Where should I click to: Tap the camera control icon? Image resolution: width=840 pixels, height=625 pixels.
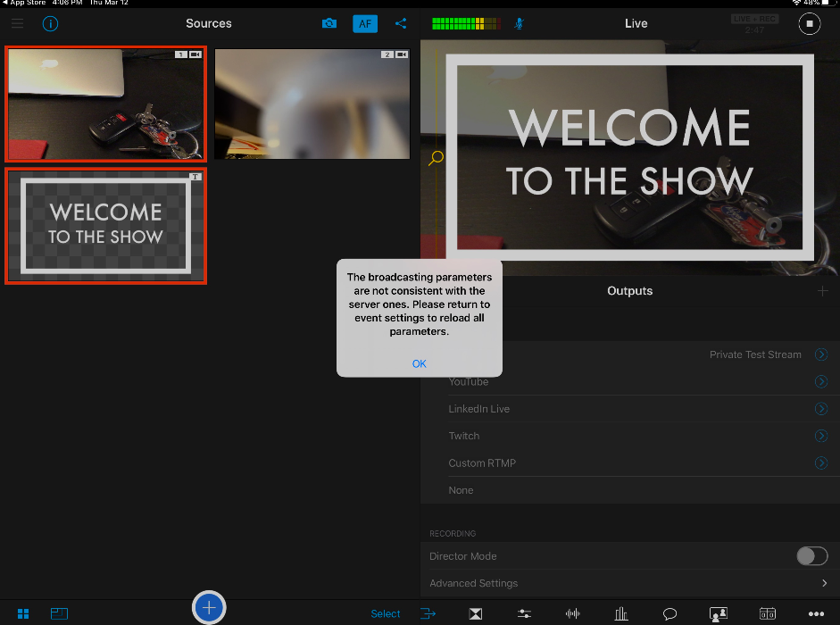[x=329, y=24]
